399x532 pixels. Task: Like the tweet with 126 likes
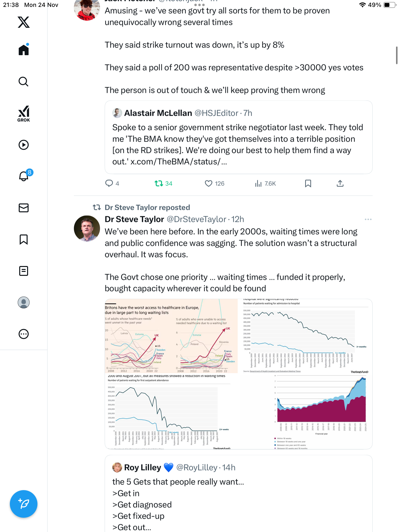pyautogui.click(x=209, y=183)
